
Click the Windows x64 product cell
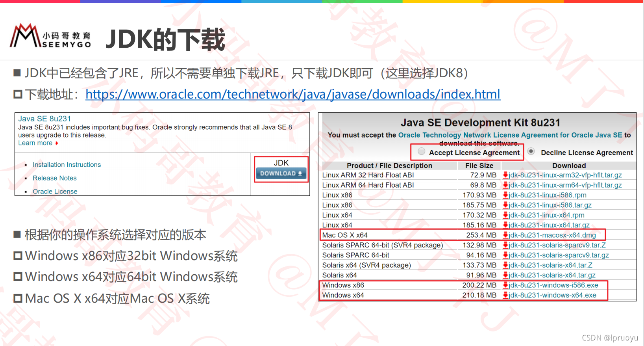point(343,295)
